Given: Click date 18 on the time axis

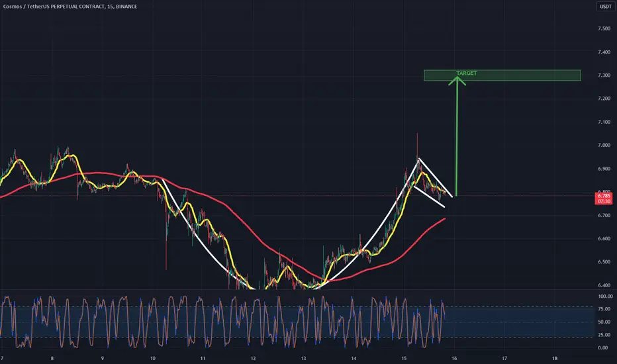Looking at the screenshot, I should click(x=555, y=359).
